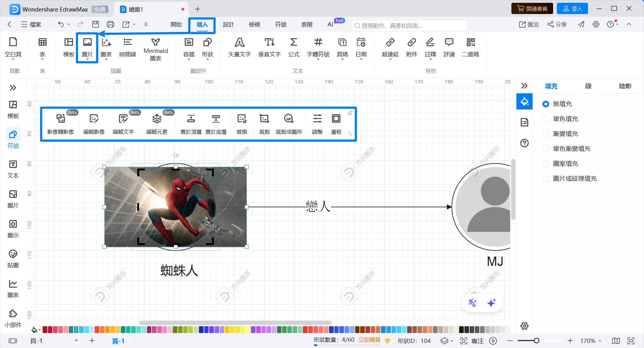The height and width of the screenshot is (348, 644).
Task: Open the 貼圖 stickers sidebar panel
Action: 13,258
